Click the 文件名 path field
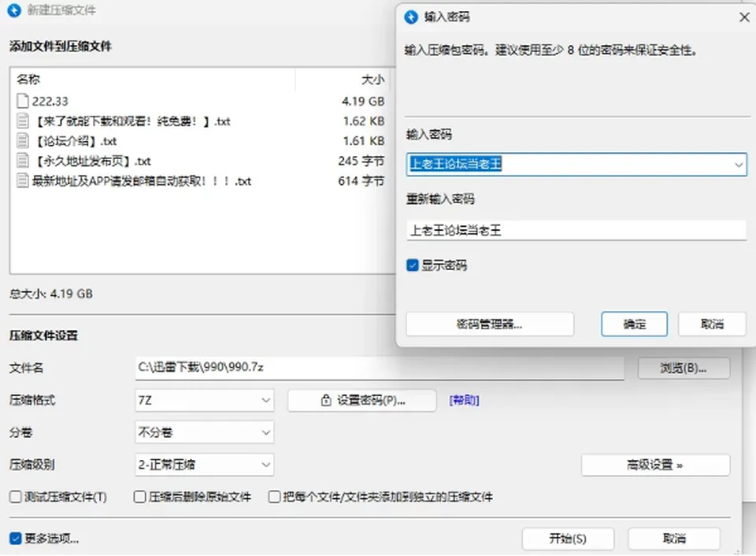 [380, 368]
